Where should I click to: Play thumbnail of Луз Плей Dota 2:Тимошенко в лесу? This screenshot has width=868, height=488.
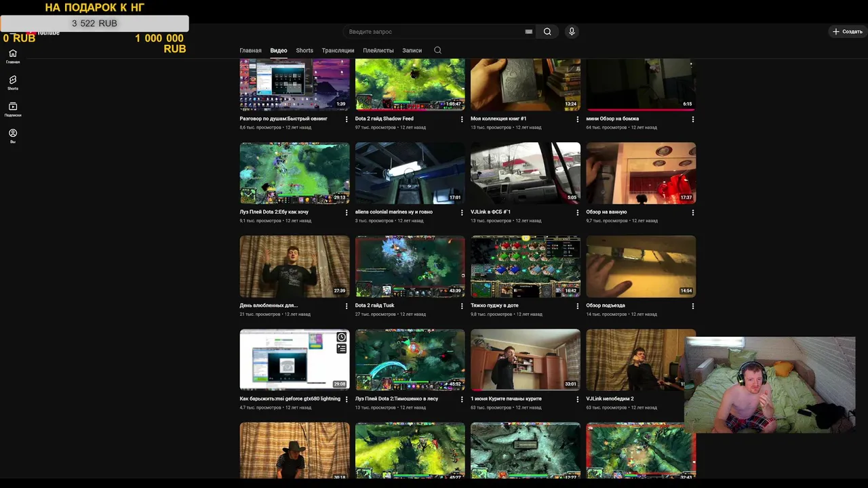click(410, 360)
